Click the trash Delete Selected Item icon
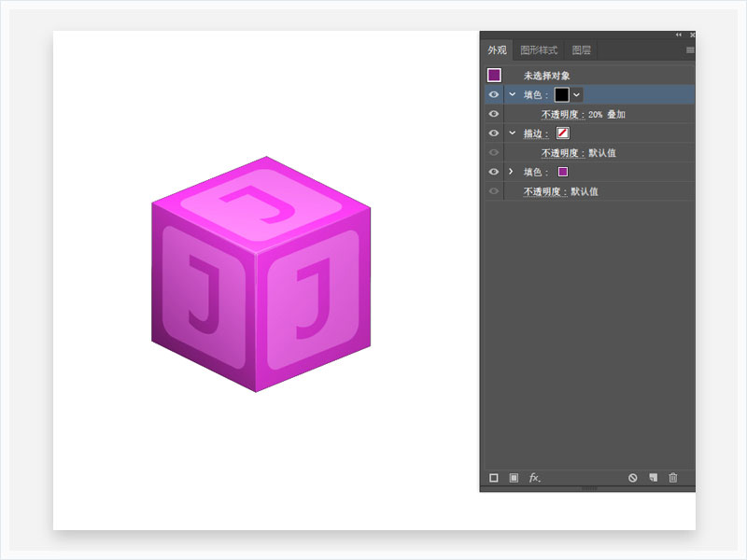The height and width of the screenshot is (560, 747). [x=672, y=478]
